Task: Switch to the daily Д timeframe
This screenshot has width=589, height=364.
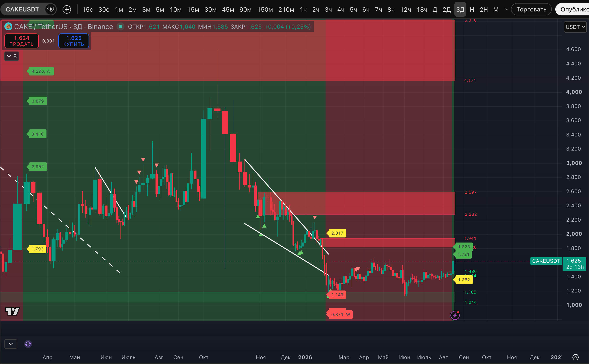Action: (x=435, y=9)
